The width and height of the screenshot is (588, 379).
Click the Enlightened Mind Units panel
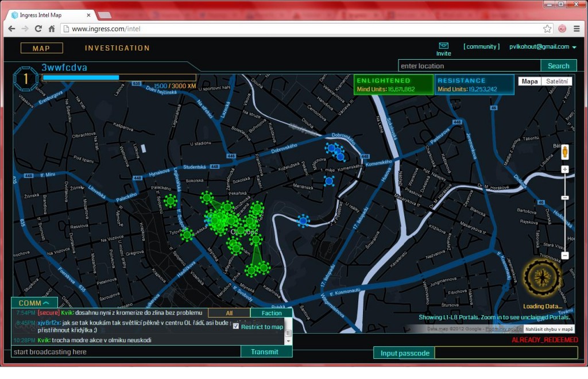click(x=393, y=84)
